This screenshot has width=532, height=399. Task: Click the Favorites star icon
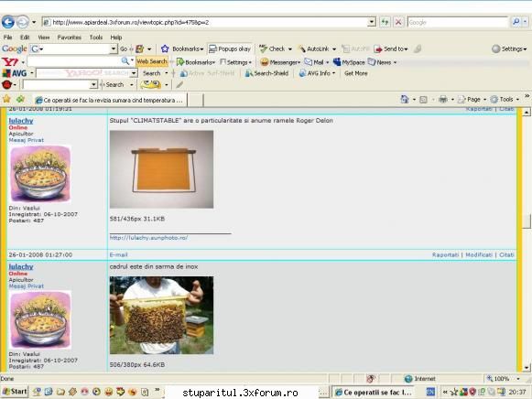click(6, 100)
